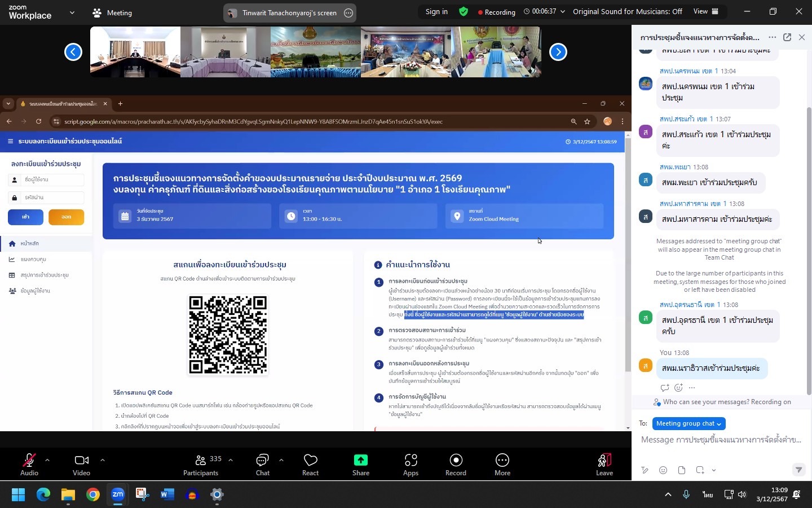Send the chat message
Screen dimensions: 812x508
[798, 470]
